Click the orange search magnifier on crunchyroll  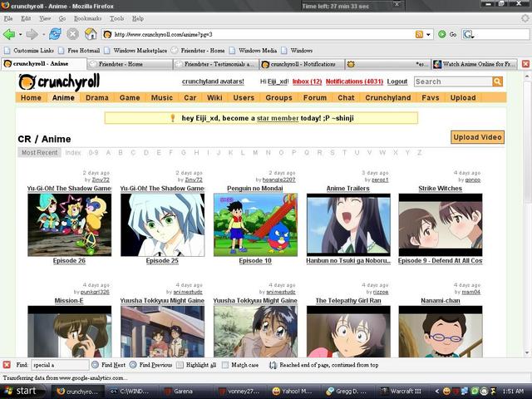(x=497, y=81)
